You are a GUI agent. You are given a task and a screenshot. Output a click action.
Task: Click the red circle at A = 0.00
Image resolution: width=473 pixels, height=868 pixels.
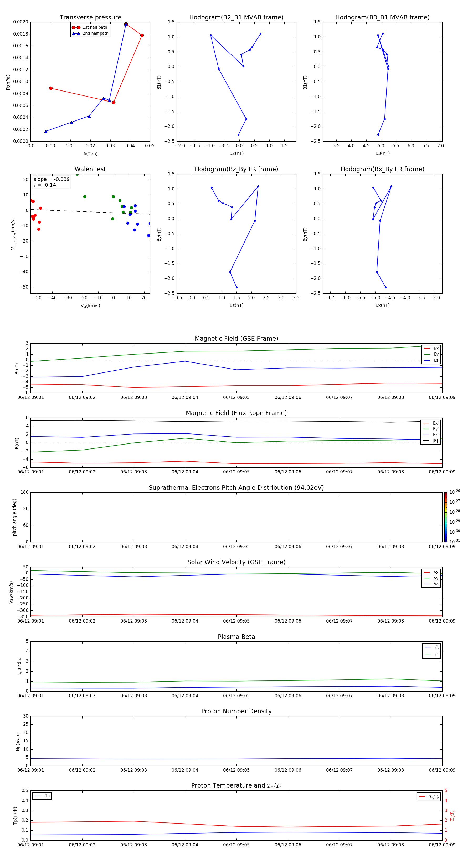(x=51, y=88)
